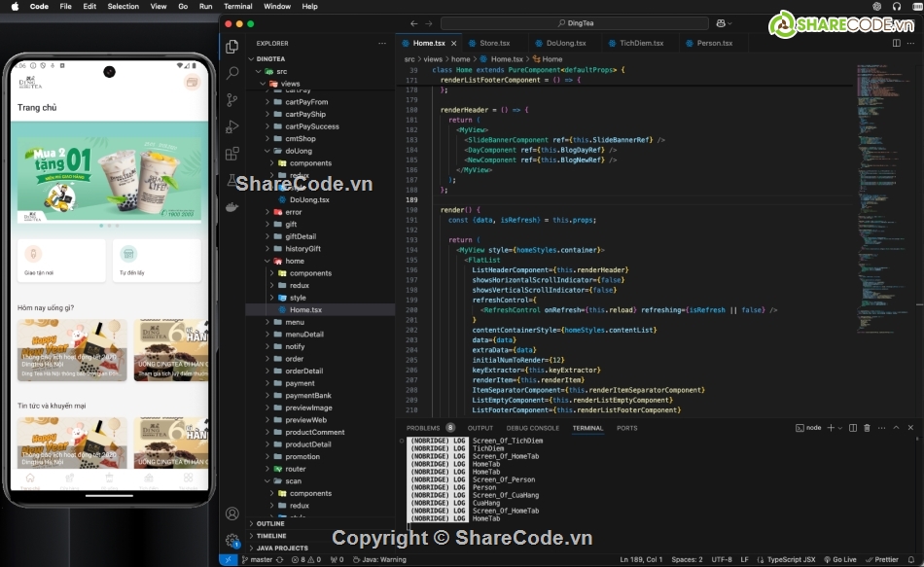Open the File menu in macOS menu bar
Image resolution: width=924 pixels, height=567 pixels.
click(66, 7)
